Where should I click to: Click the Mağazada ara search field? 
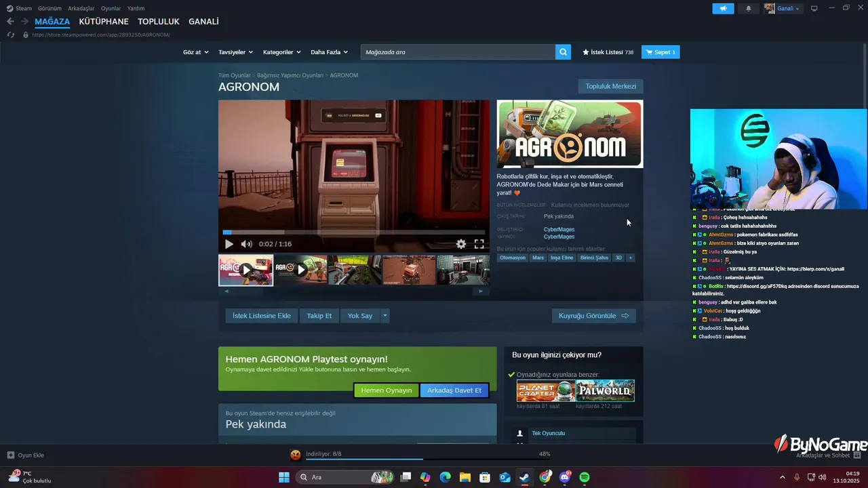(458, 52)
